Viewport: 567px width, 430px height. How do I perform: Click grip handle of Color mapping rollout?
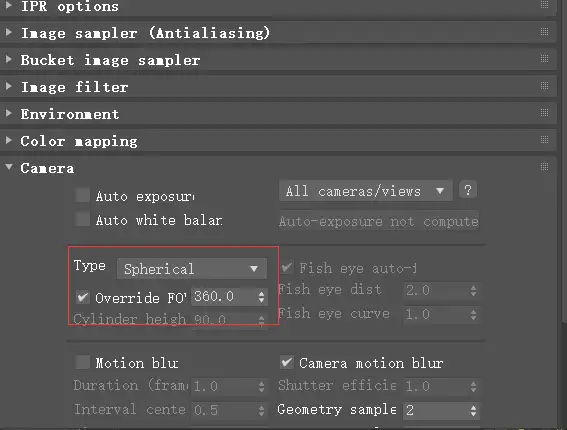click(x=544, y=140)
